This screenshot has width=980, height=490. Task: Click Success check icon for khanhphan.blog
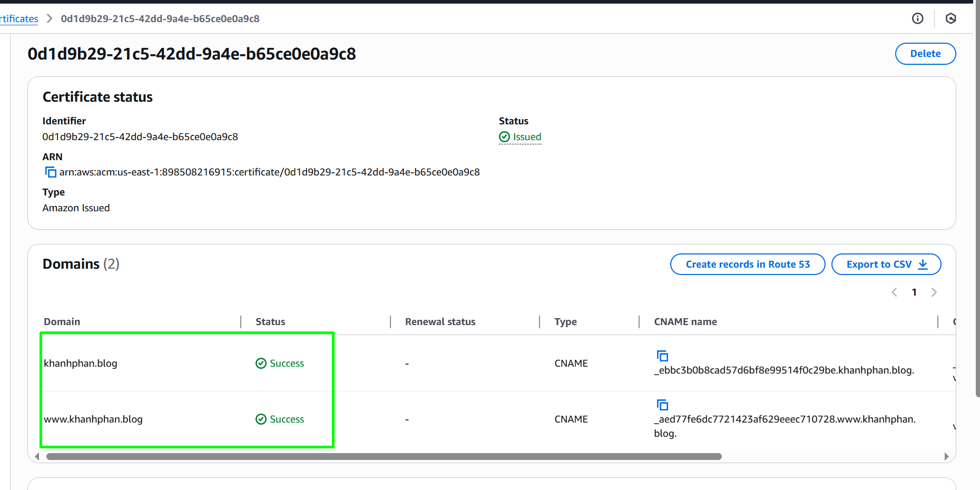261,363
